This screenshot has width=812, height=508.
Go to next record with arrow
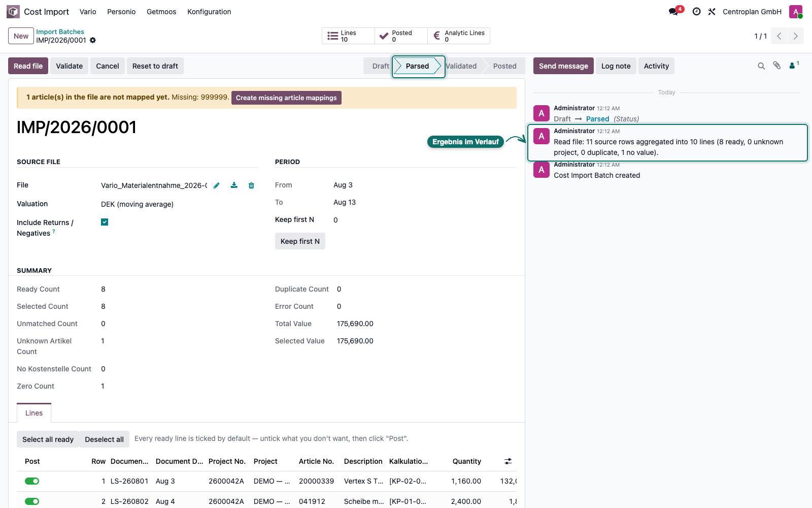(x=796, y=36)
